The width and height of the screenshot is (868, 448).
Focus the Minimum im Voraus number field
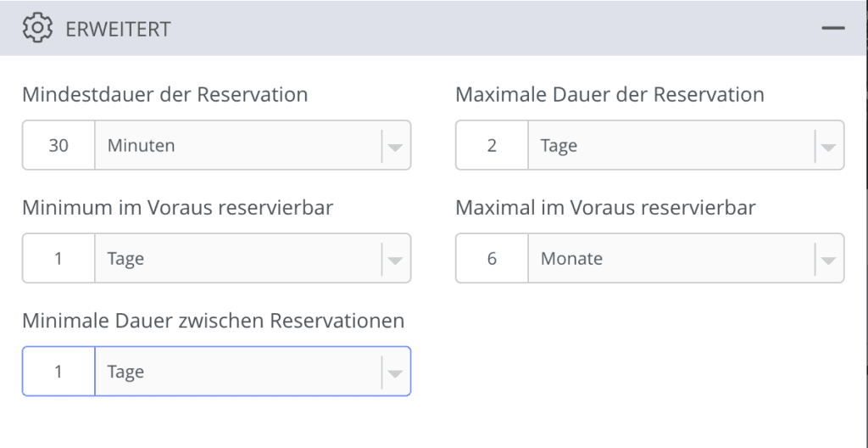pyautogui.click(x=58, y=259)
